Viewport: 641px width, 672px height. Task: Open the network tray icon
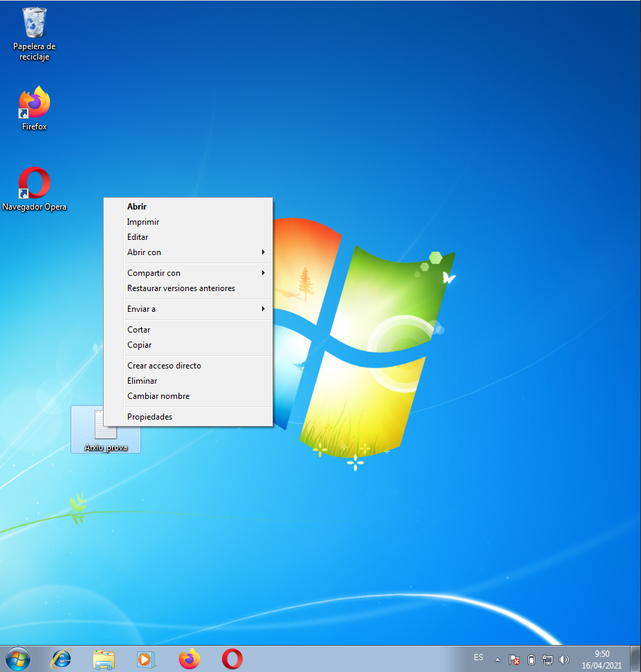[548, 660]
